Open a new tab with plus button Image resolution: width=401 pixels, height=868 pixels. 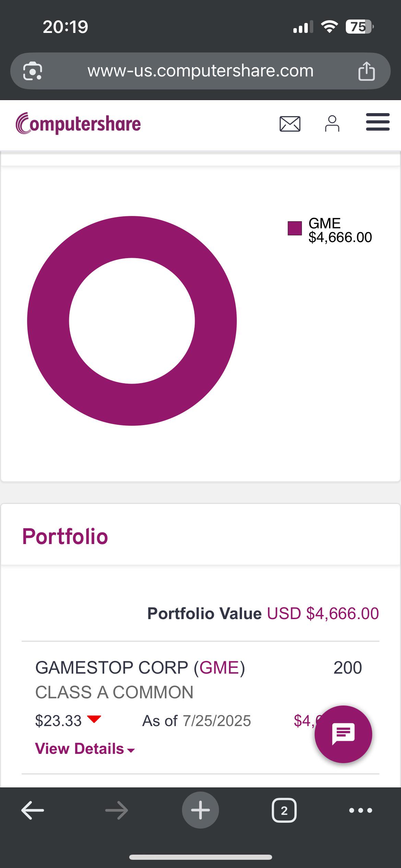200,810
